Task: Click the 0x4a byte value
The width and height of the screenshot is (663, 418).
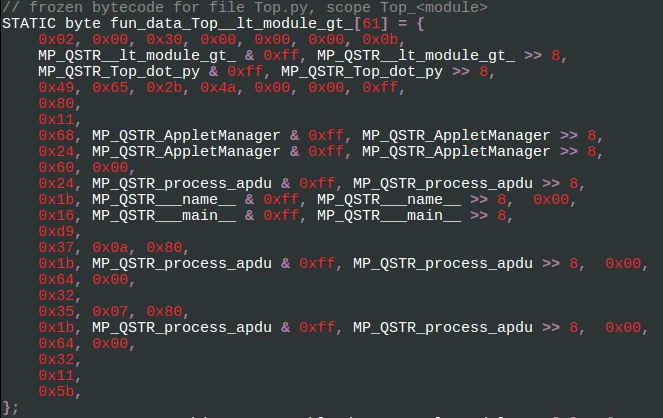Action: 218,87
